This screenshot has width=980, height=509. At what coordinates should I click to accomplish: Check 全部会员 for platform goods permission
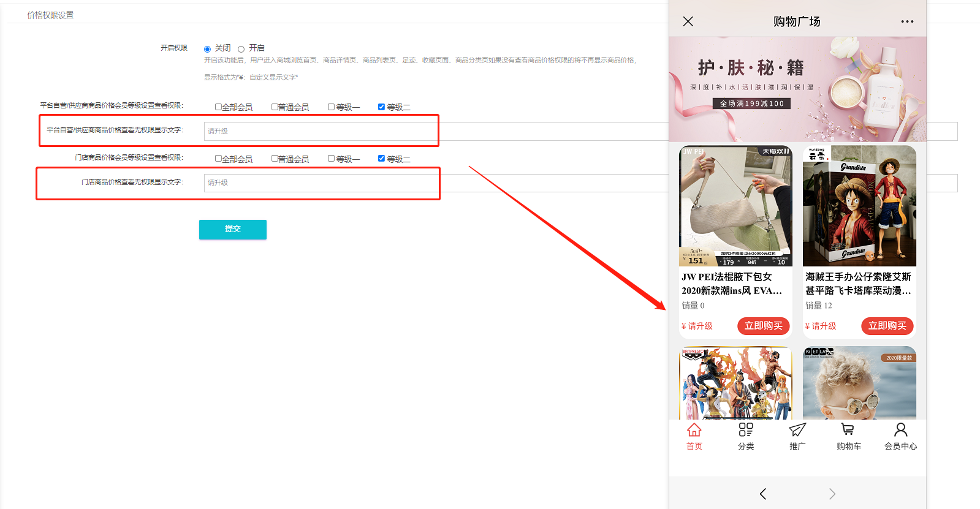point(218,107)
